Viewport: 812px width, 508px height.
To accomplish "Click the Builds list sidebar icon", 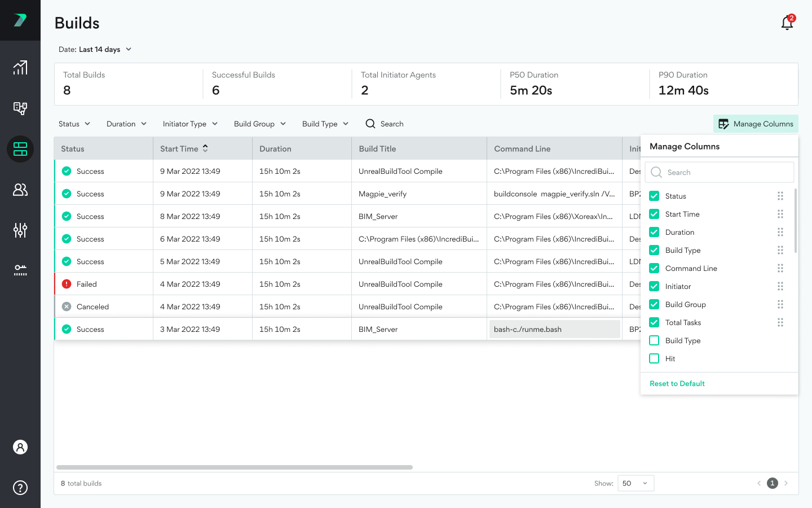I will [x=20, y=149].
